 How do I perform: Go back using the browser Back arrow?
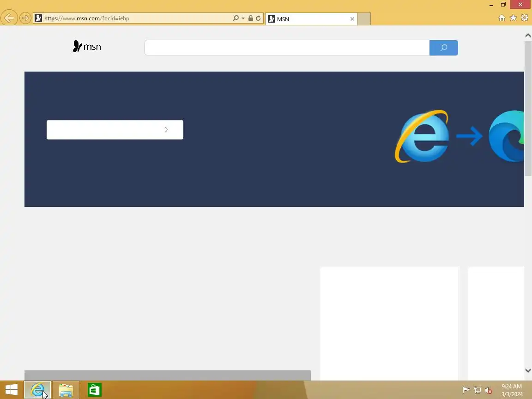click(9, 18)
